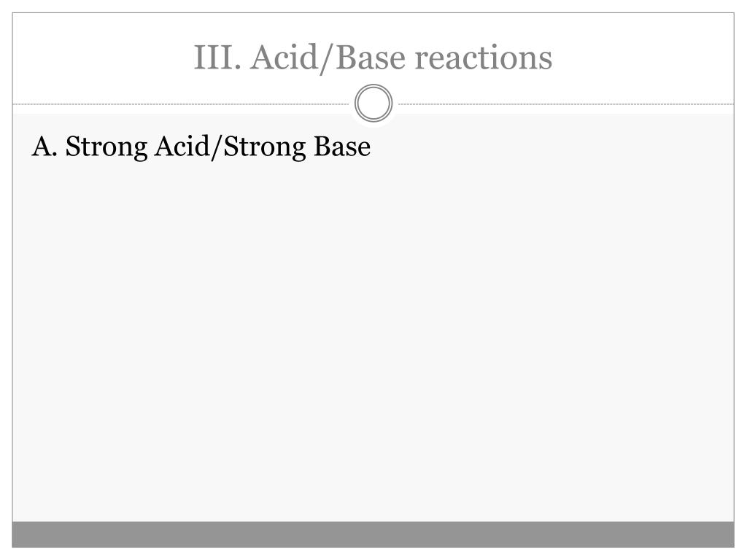
Task: Click the word reactions in the title
Action: pos(484,58)
